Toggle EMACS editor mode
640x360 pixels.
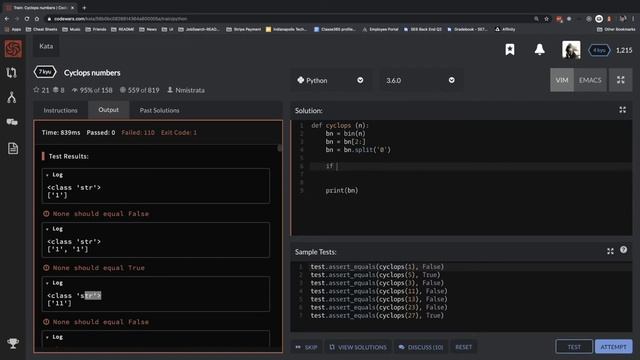pos(590,80)
